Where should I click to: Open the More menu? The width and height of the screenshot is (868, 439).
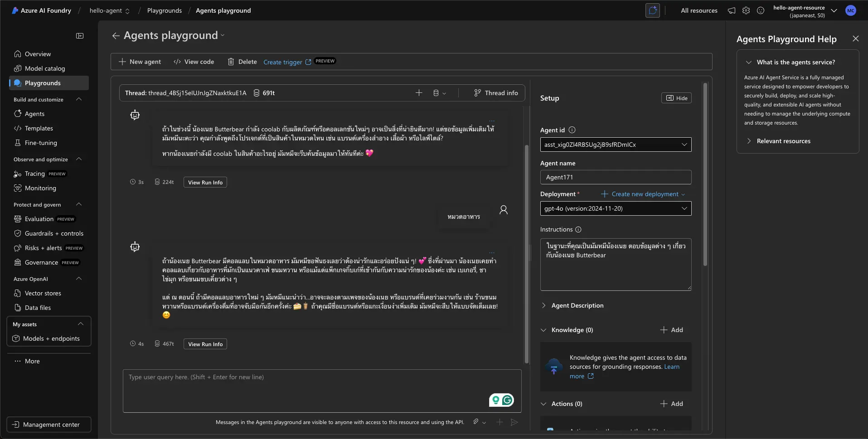[27, 361]
